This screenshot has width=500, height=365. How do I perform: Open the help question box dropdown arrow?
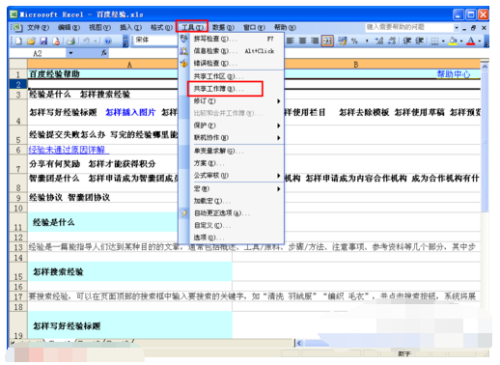click(x=456, y=27)
